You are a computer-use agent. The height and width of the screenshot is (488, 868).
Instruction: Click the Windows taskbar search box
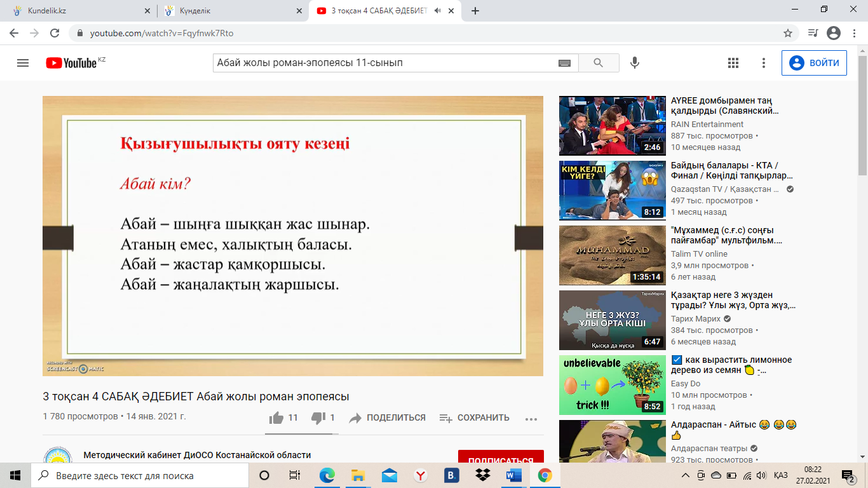click(x=140, y=475)
